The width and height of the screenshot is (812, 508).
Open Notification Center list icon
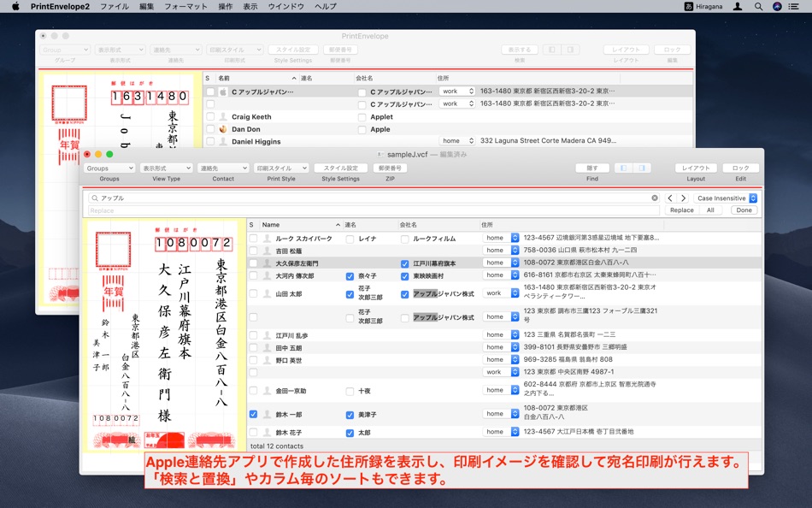(x=793, y=6)
